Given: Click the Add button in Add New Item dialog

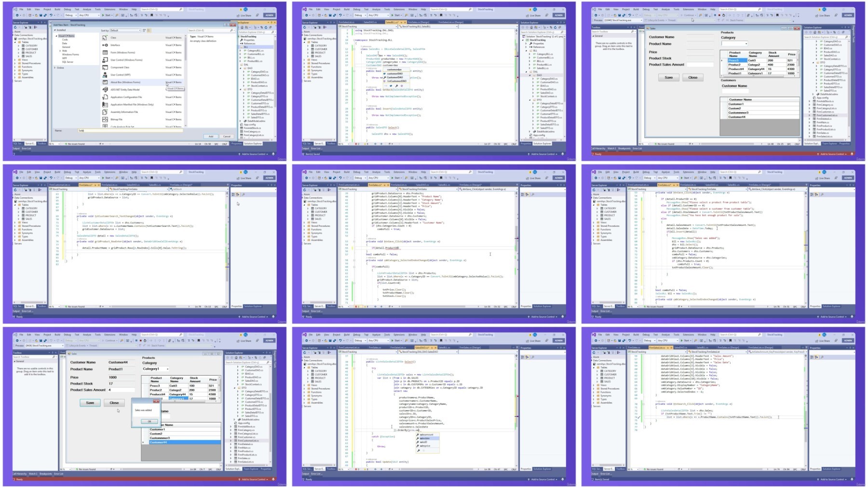Looking at the screenshot, I should [x=211, y=136].
